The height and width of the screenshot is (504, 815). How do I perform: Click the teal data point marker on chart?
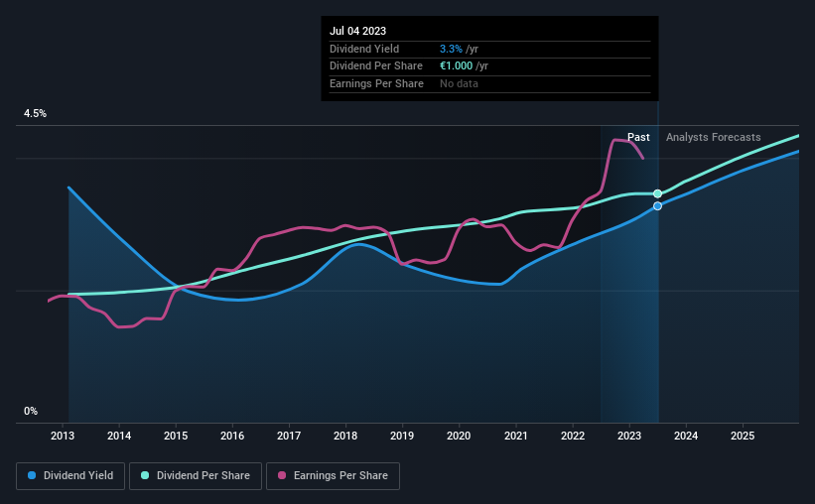pyautogui.click(x=657, y=193)
